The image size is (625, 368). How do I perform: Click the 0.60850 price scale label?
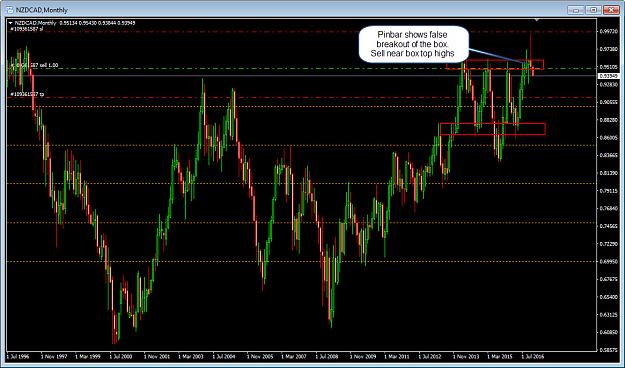coord(608,332)
